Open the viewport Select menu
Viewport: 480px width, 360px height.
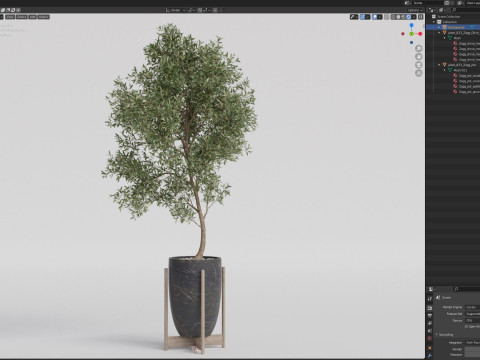21,17
